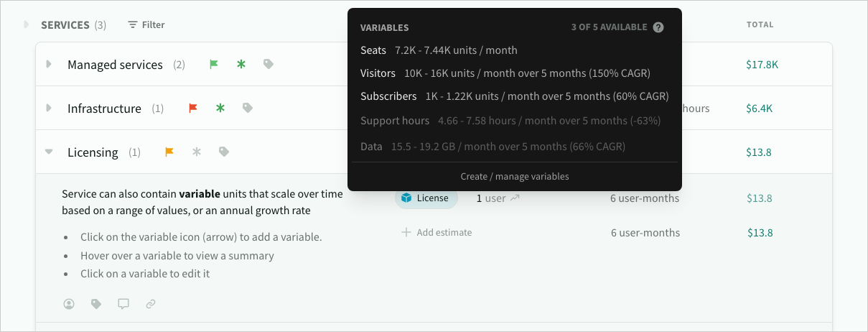Click Create / manage variables
Image resolution: width=868 pixels, height=332 pixels.
pyautogui.click(x=514, y=177)
